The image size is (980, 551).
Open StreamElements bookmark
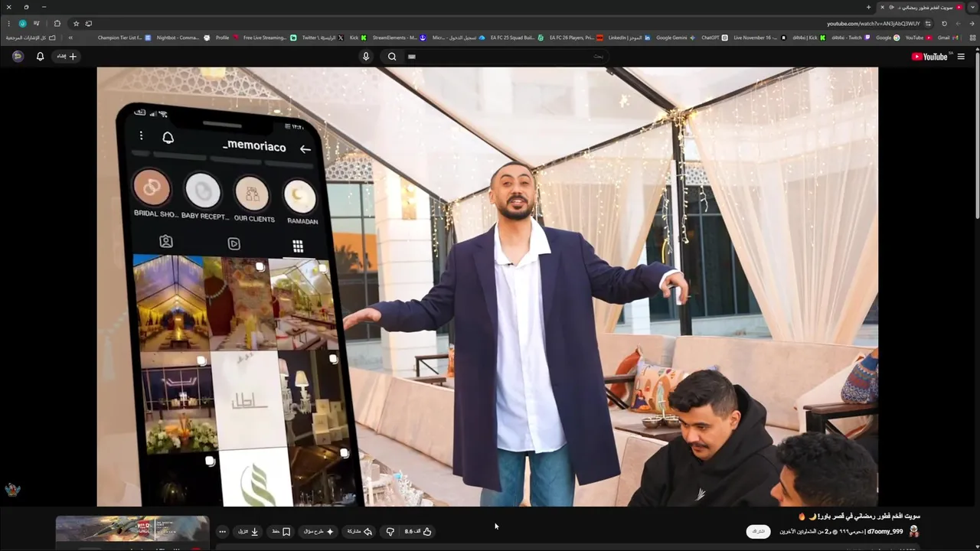[399, 37]
